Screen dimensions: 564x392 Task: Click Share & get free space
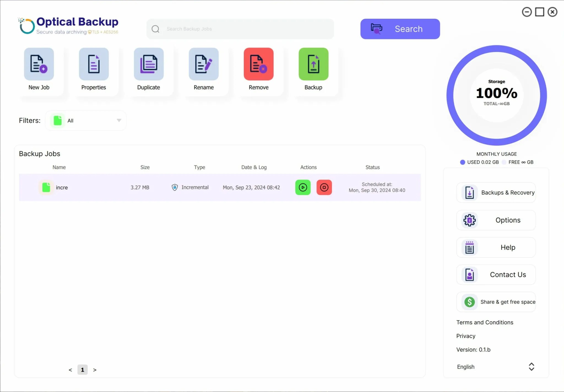pos(496,302)
